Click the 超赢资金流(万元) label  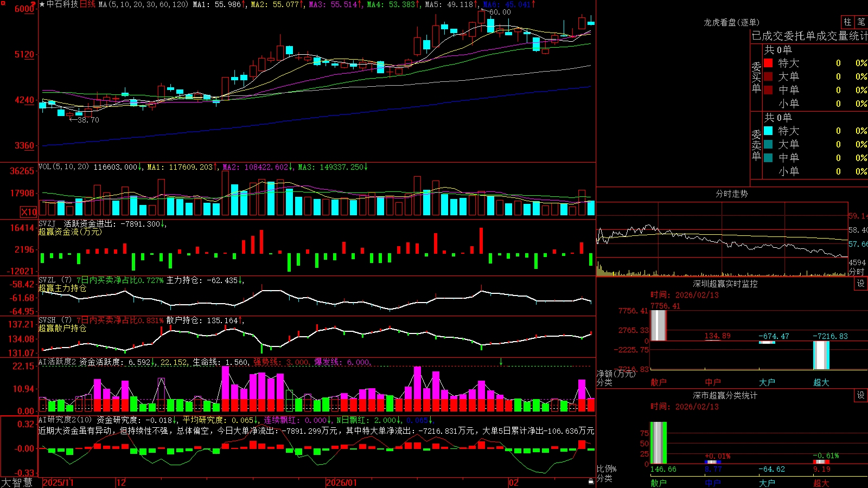coord(70,232)
